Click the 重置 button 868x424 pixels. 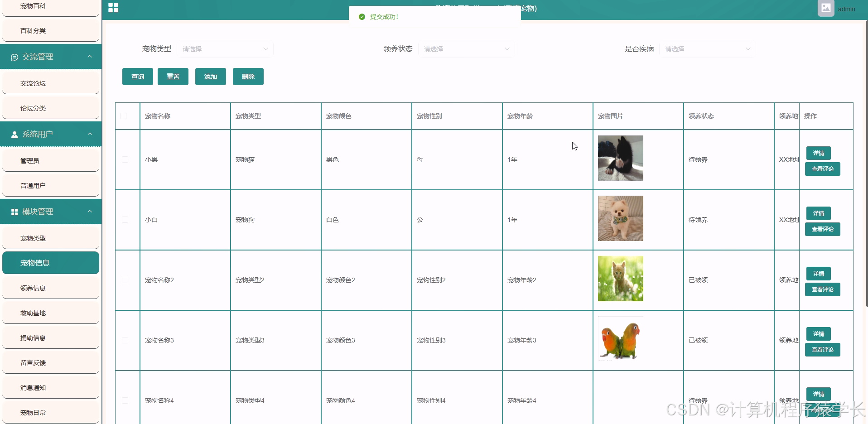click(173, 77)
